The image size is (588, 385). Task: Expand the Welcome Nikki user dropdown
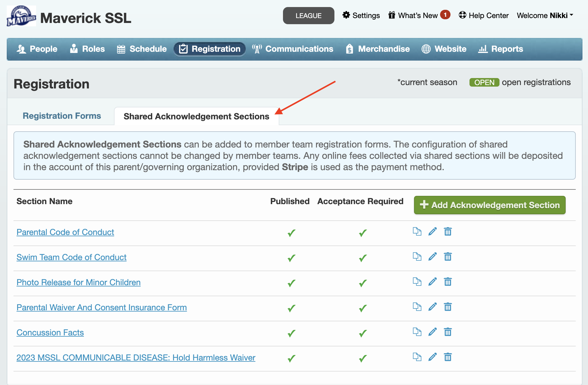tap(545, 15)
